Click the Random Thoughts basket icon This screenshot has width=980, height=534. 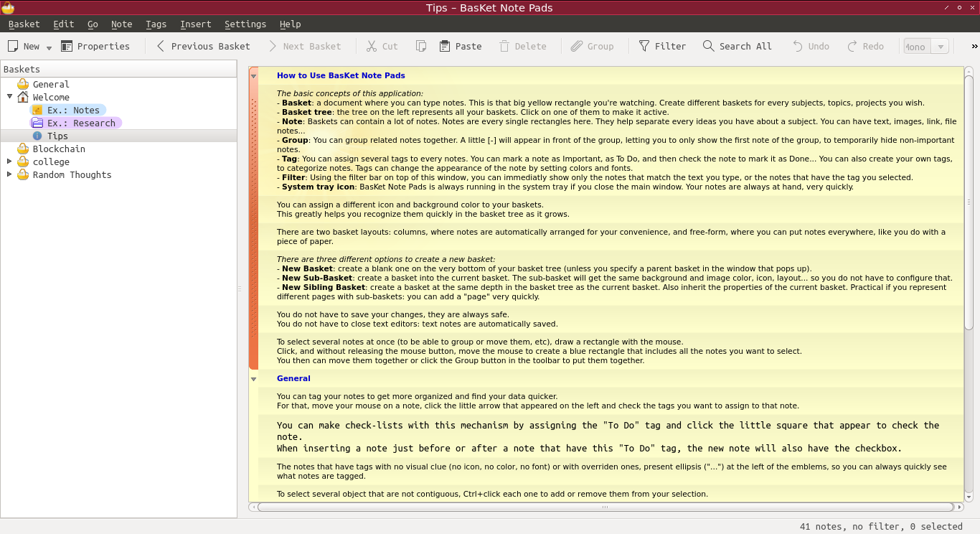point(23,174)
